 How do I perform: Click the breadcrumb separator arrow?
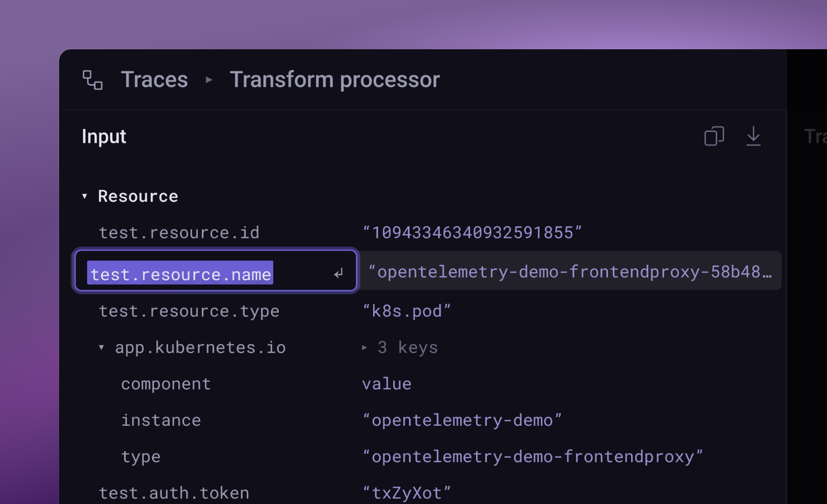coord(209,80)
